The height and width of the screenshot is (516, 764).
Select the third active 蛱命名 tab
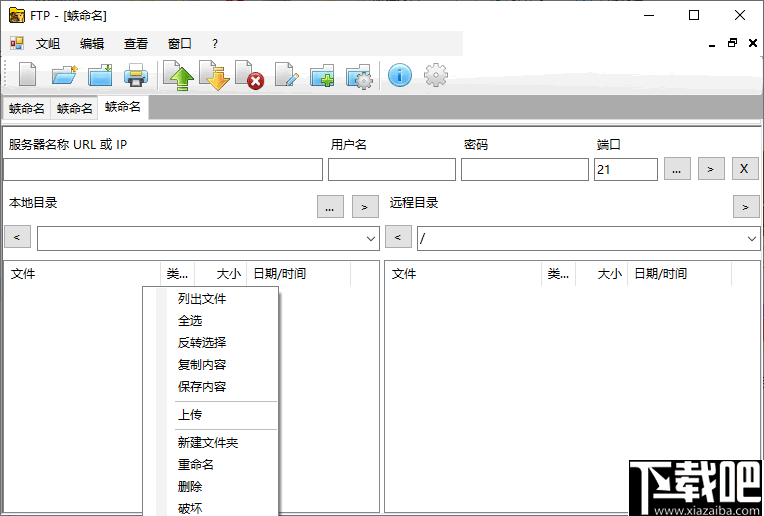(x=123, y=107)
